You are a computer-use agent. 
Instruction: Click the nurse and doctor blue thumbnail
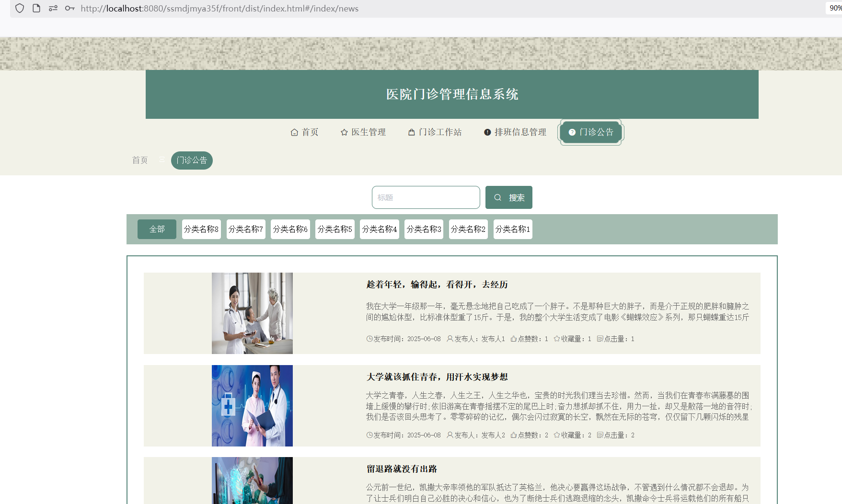[252, 406]
